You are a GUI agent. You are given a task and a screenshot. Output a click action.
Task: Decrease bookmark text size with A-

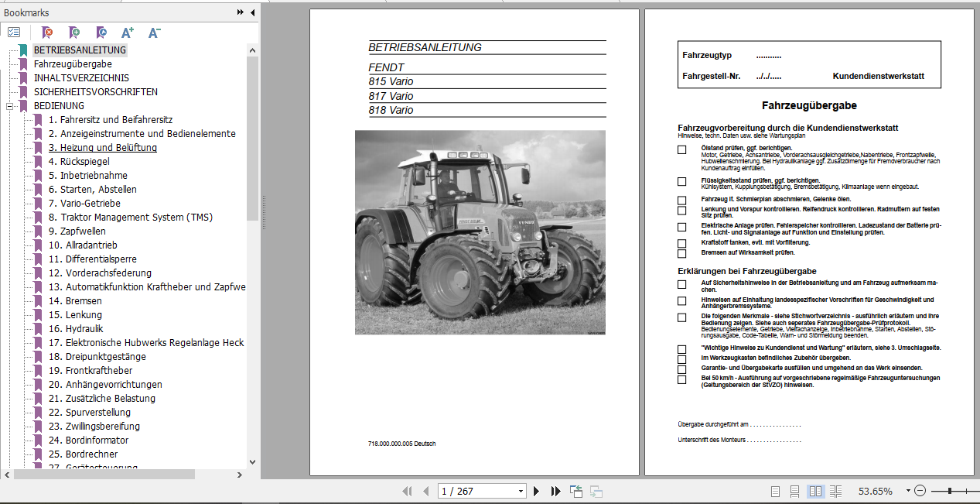pyautogui.click(x=154, y=33)
